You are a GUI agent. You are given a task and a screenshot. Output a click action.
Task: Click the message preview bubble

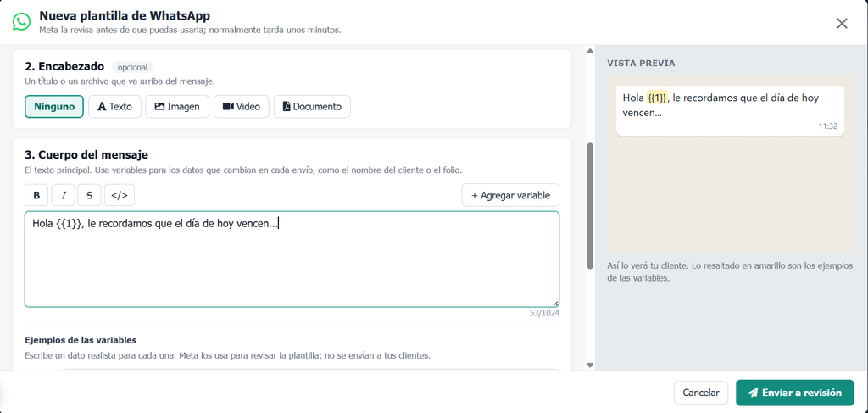pyautogui.click(x=730, y=111)
